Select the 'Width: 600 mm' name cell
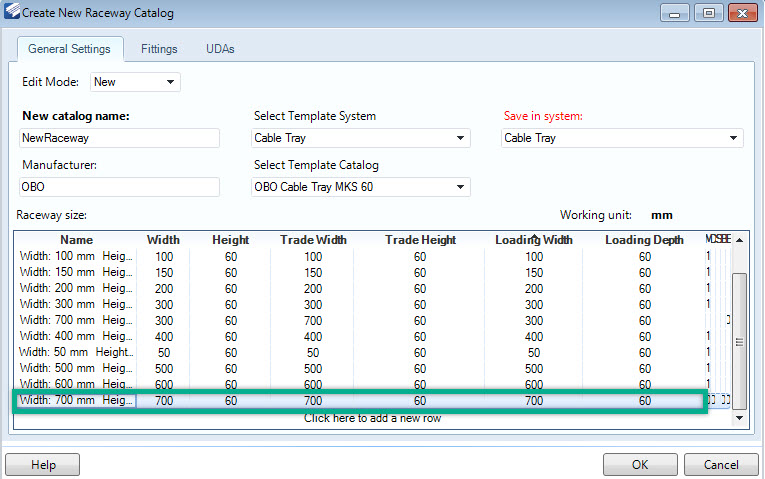Image resolution: width=765 pixels, height=479 pixels. pyautogui.click(x=76, y=384)
